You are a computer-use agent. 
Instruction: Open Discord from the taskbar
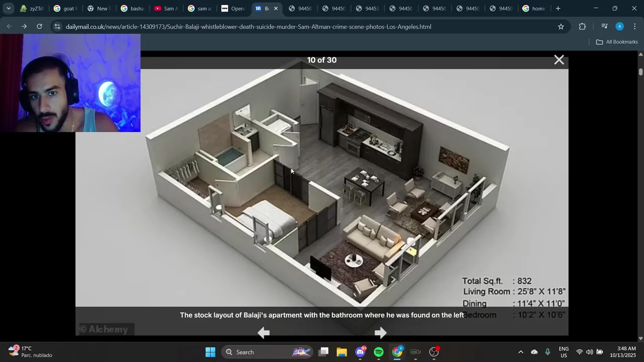pyautogui.click(x=360, y=352)
